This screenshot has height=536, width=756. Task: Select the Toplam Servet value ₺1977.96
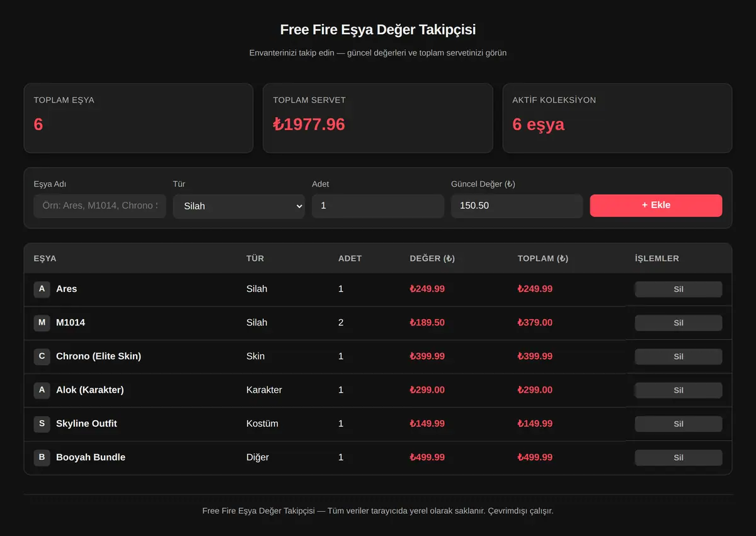(x=309, y=124)
